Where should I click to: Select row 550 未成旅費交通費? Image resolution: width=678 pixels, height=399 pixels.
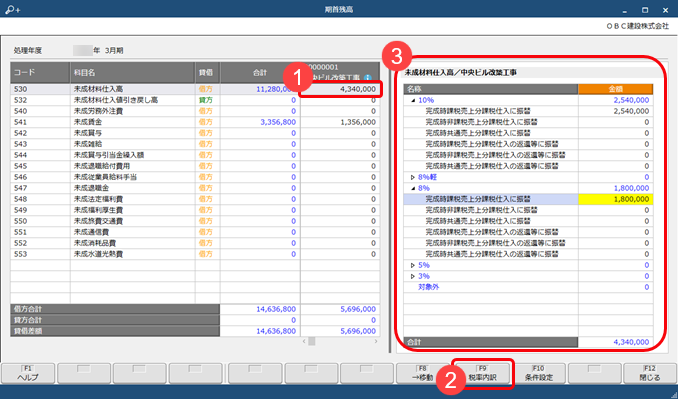(x=195, y=221)
